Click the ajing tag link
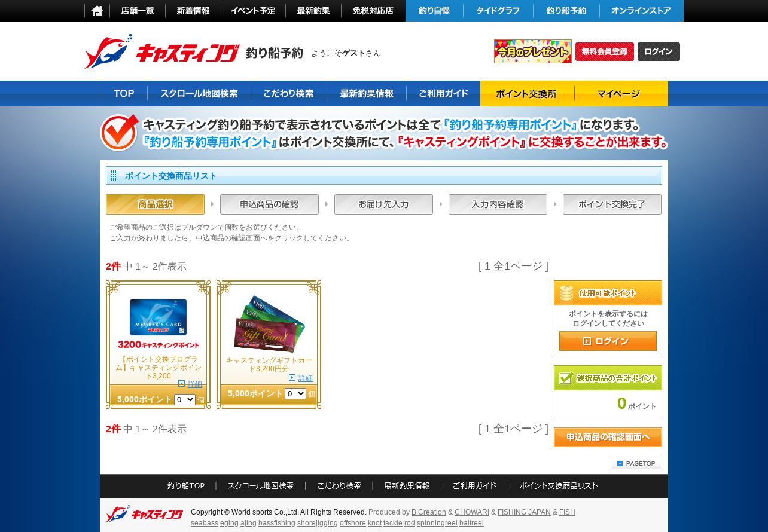The image size is (768, 532). point(248,523)
